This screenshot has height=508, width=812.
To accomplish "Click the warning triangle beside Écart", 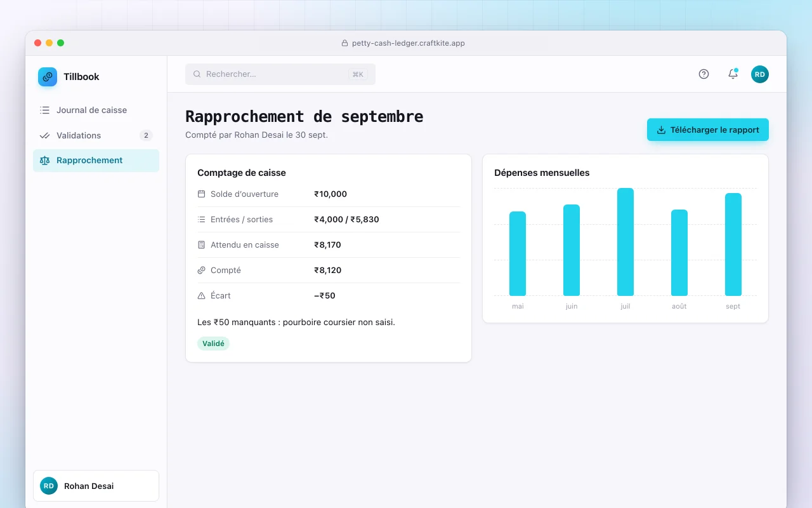I will tap(202, 296).
